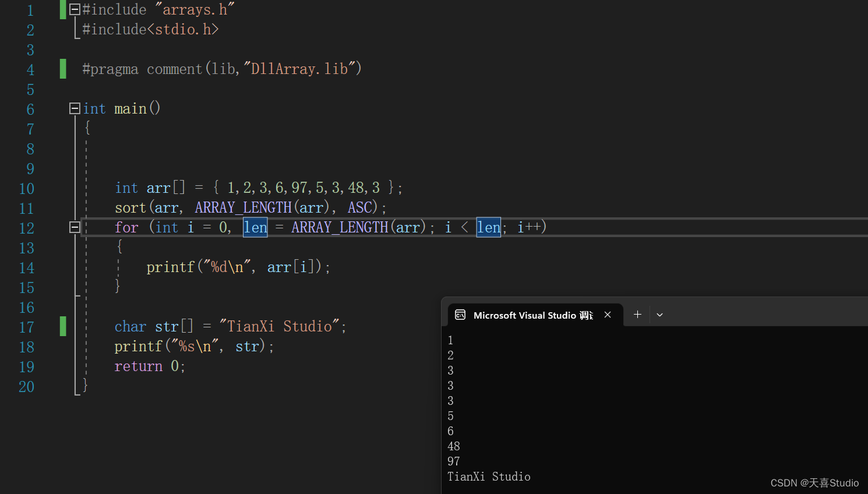The image size is (868, 494).
Task: Click the char keyword on line 17
Action: coord(130,326)
